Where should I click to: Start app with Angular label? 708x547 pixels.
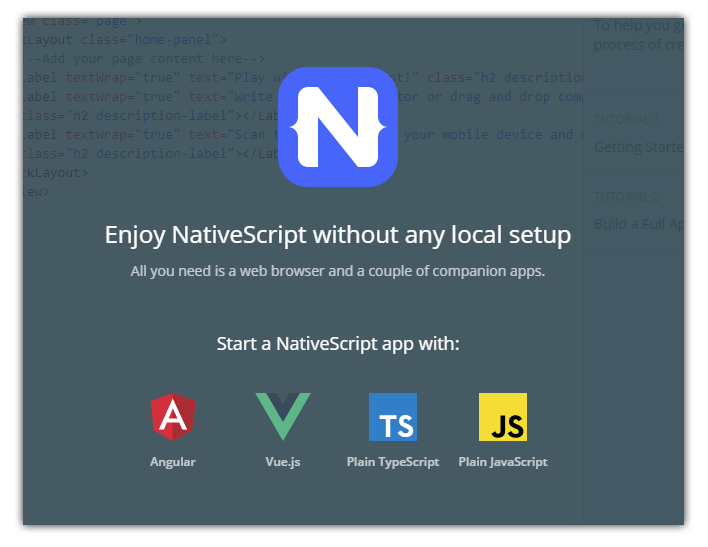click(173, 462)
